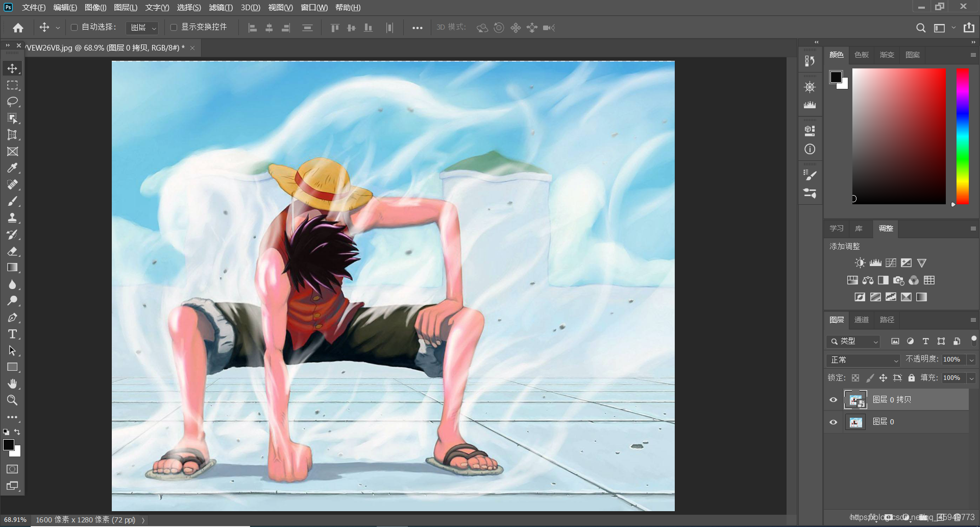Image resolution: width=980 pixels, height=527 pixels.
Task: Pick a color in the red color field
Action: point(899,136)
